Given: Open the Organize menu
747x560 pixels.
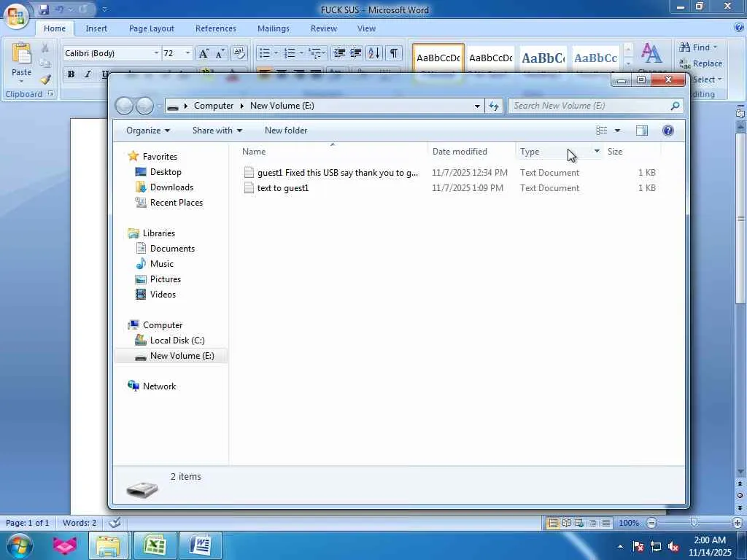Looking at the screenshot, I should click(148, 131).
